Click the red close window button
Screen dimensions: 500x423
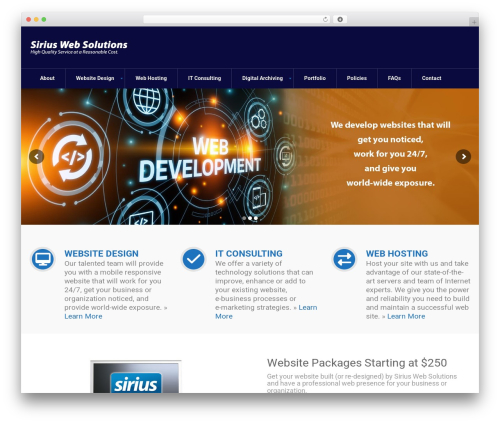pos(29,19)
